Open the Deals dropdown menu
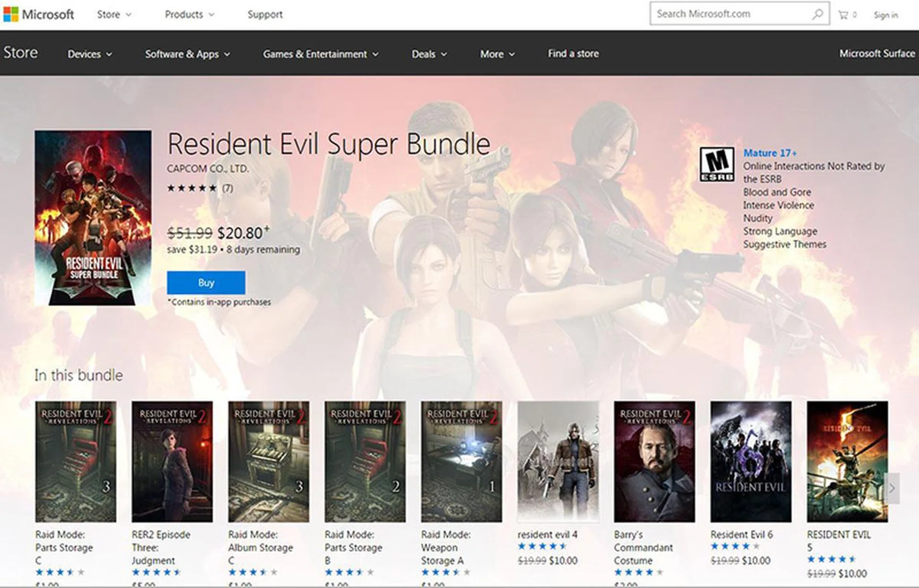The image size is (919, 588). [x=429, y=54]
